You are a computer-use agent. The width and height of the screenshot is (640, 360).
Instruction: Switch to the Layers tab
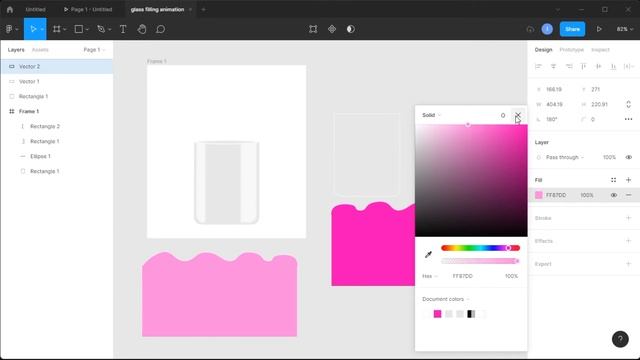click(16, 50)
